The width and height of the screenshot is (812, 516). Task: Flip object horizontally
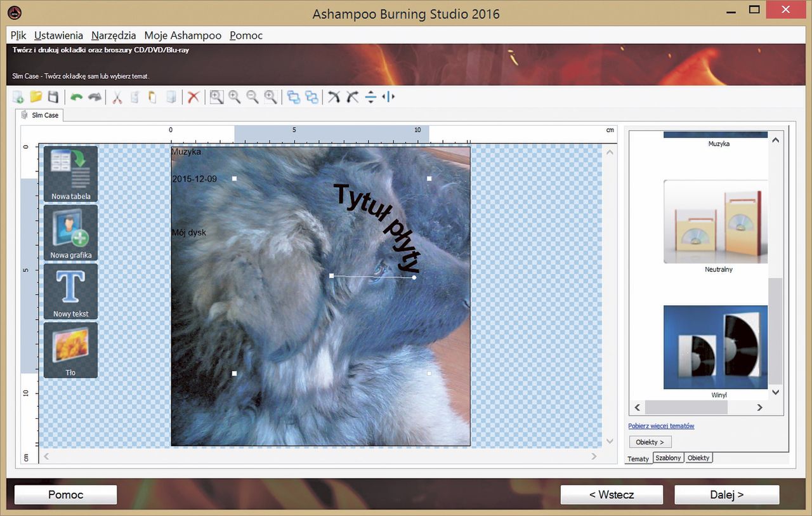tap(389, 97)
